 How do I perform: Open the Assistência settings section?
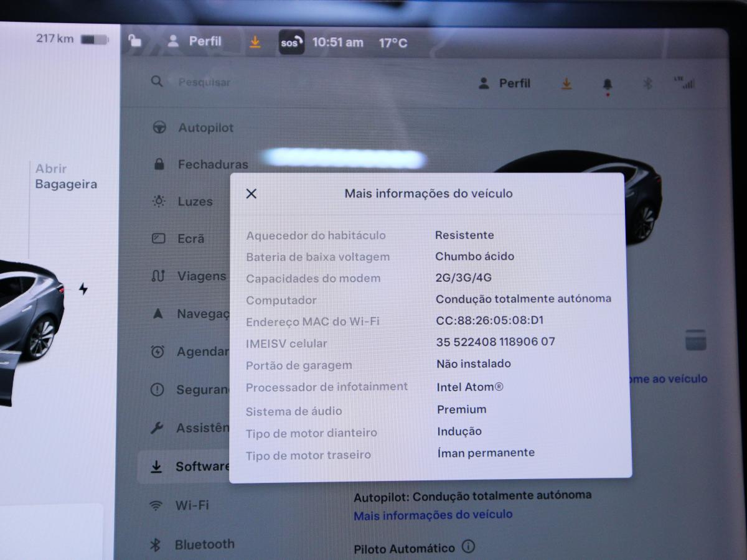click(190, 428)
